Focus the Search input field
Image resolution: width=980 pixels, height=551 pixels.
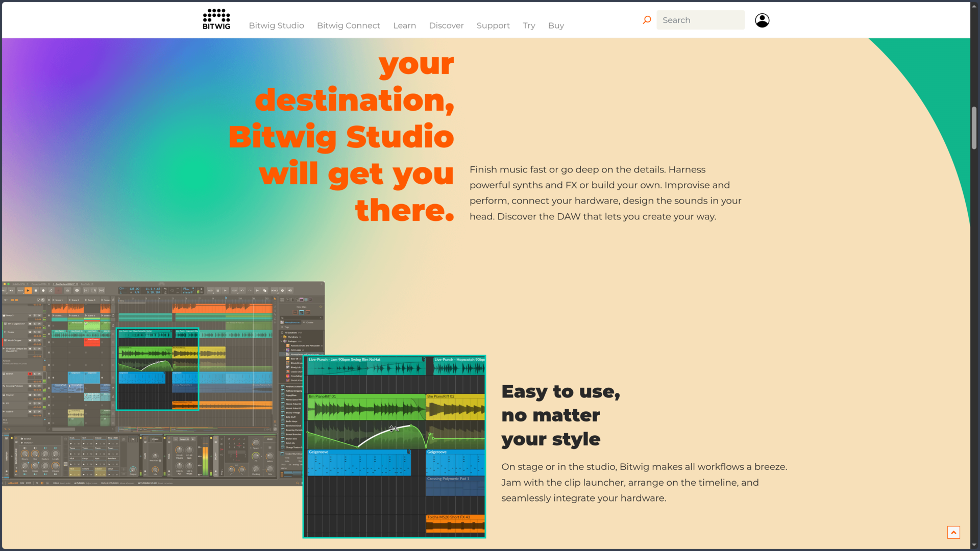[700, 20]
